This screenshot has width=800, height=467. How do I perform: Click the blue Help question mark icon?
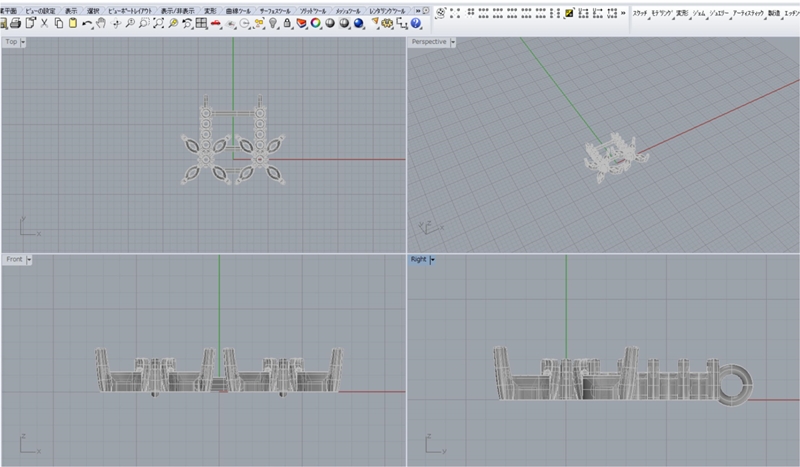[416, 23]
